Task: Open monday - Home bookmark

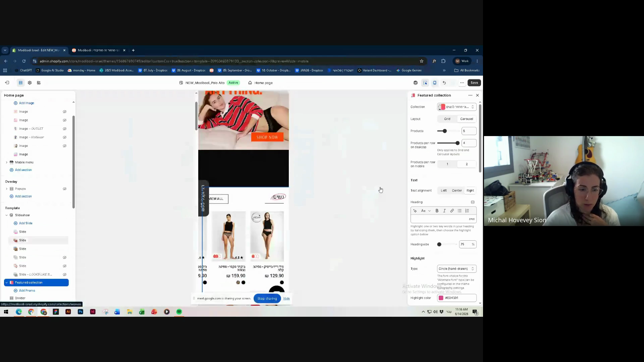Action: coord(82,70)
